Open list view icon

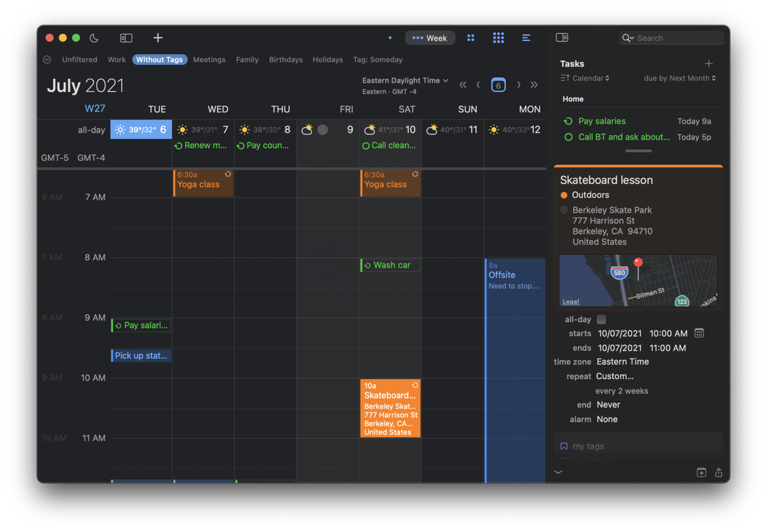point(526,38)
